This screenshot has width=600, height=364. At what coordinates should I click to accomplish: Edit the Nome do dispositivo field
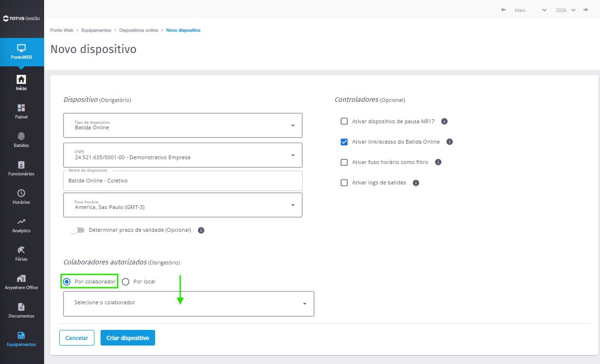(183, 181)
